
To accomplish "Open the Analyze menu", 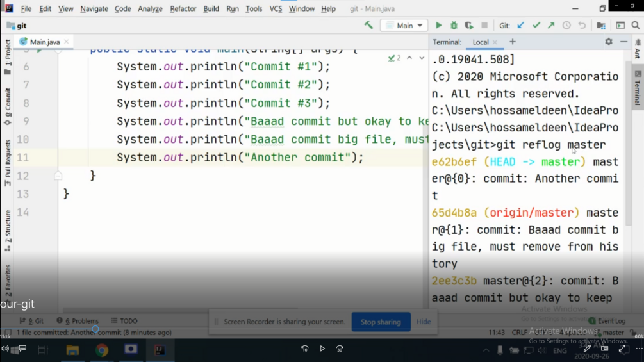I will (x=151, y=8).
